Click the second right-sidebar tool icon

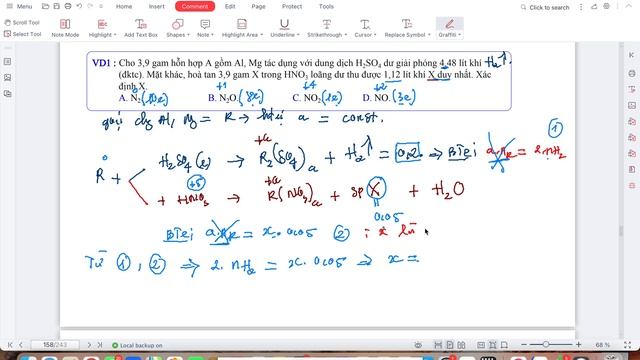(x=632, y=73)
